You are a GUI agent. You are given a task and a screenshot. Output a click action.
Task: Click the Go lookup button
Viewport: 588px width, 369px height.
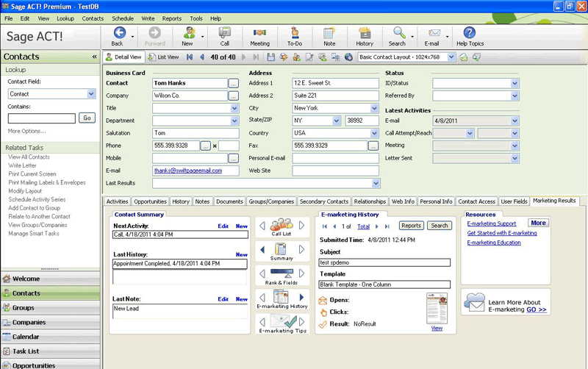tap(87, 118)
